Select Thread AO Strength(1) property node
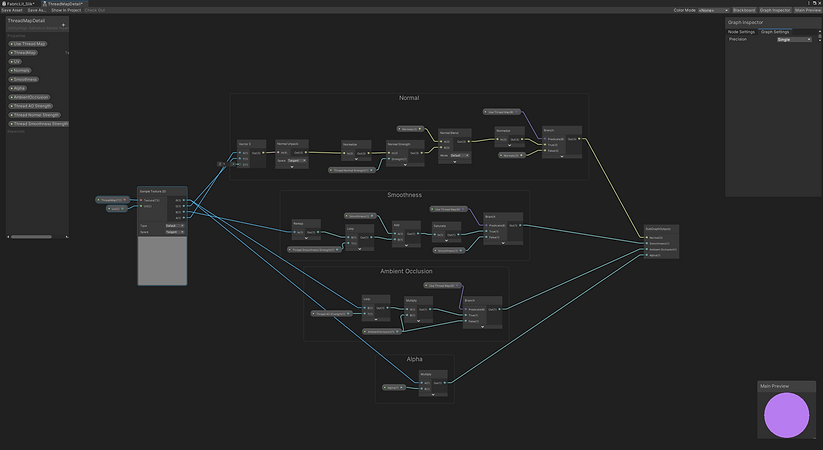This screenshot has width=823, height=450. pos(331,313)
